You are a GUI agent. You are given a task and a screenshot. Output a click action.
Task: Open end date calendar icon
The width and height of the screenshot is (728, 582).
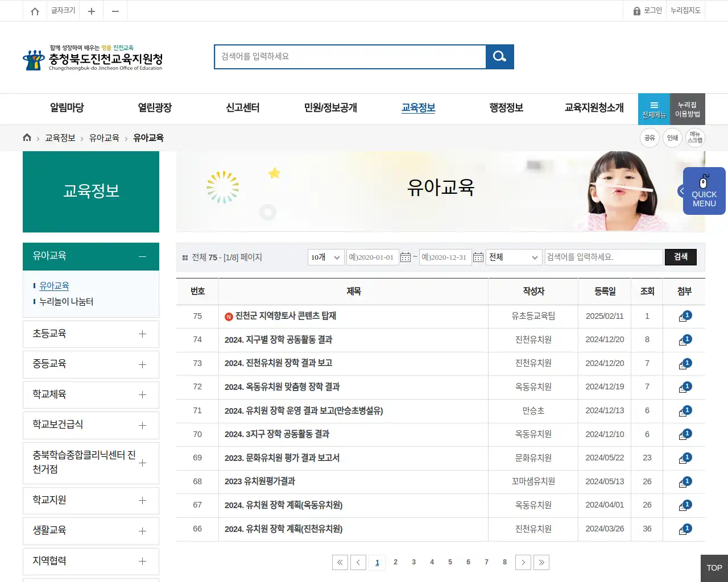coord(478,257)
